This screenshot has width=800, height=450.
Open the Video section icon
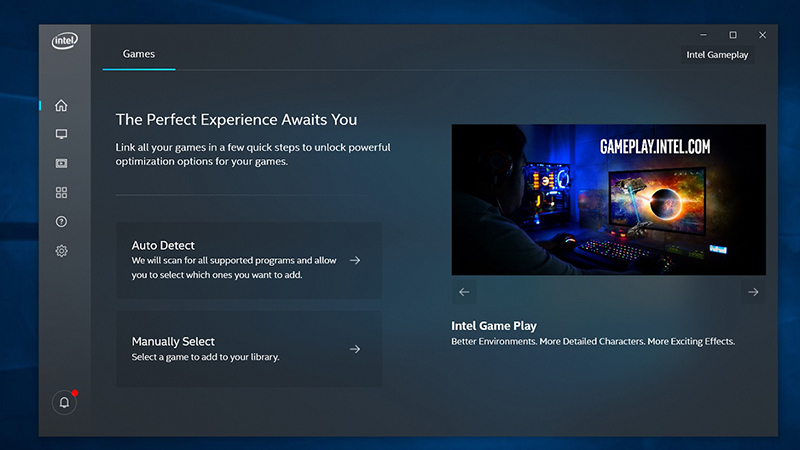point(61,163)
